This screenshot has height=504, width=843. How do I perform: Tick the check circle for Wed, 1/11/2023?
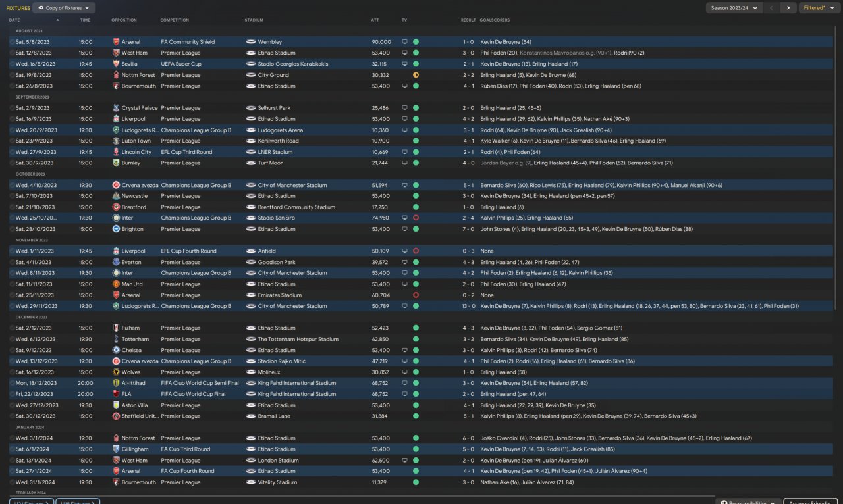point(12,251)
